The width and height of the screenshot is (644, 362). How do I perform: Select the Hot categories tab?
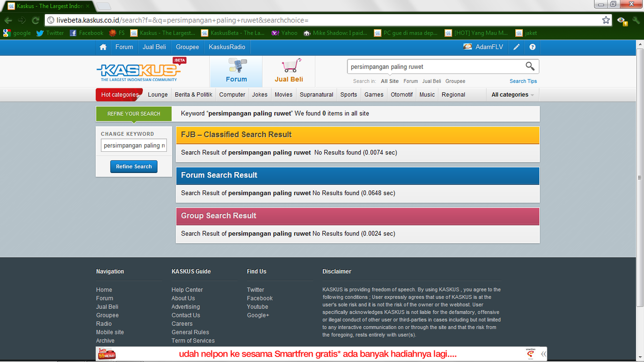pyautogui.click(x=119, y=95)
